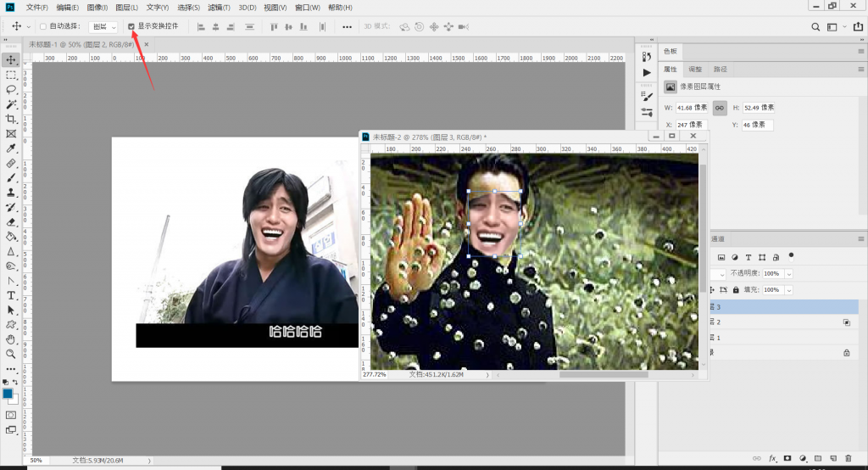Image resolution: width=868 pixels, height=470 pixels.
Task: Click the background color swatch
Action: pyautogui.click(x=15, y=400)
